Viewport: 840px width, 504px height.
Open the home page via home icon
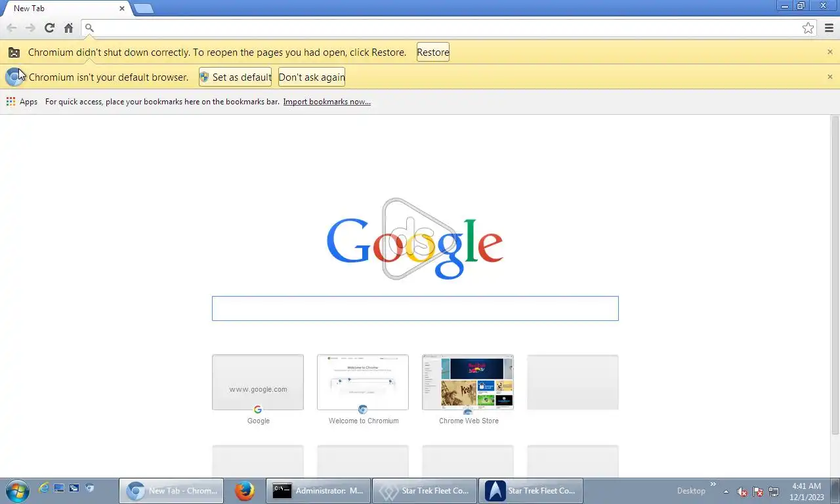[68, 28]
